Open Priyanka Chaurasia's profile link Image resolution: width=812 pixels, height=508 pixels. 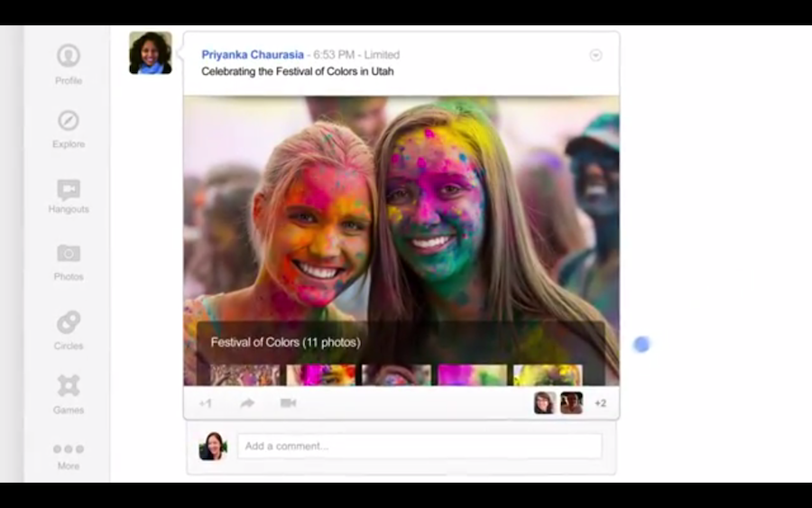point(253,54)
